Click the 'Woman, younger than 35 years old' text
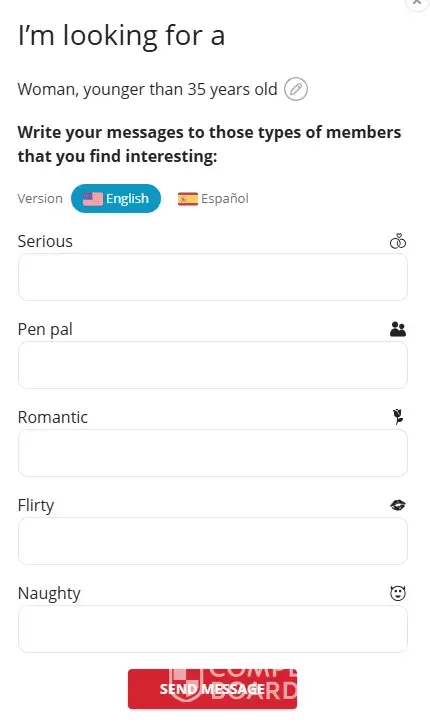430x722 pixels. tap(147, 89)
